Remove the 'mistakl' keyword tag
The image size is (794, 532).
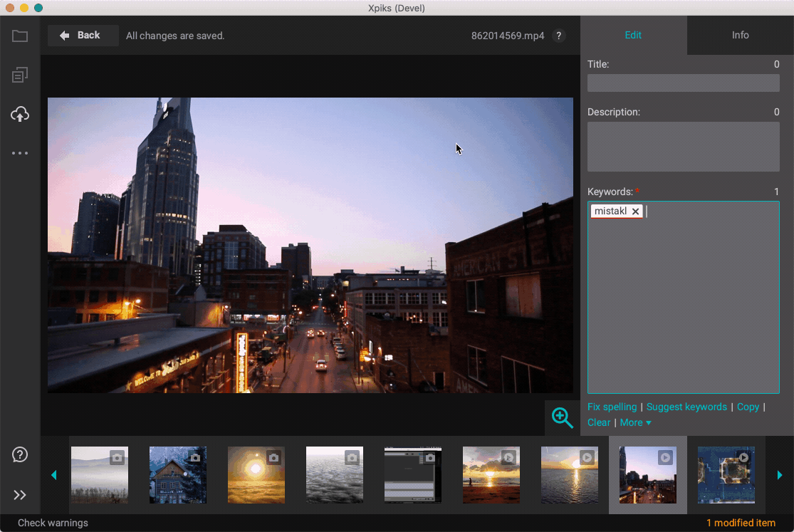[635, 212]
